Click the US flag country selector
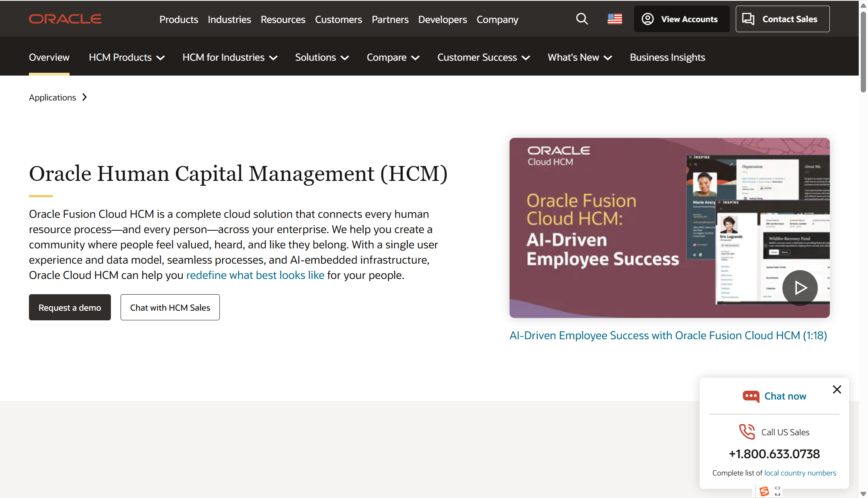868x498 pixels. click(614, 19)
